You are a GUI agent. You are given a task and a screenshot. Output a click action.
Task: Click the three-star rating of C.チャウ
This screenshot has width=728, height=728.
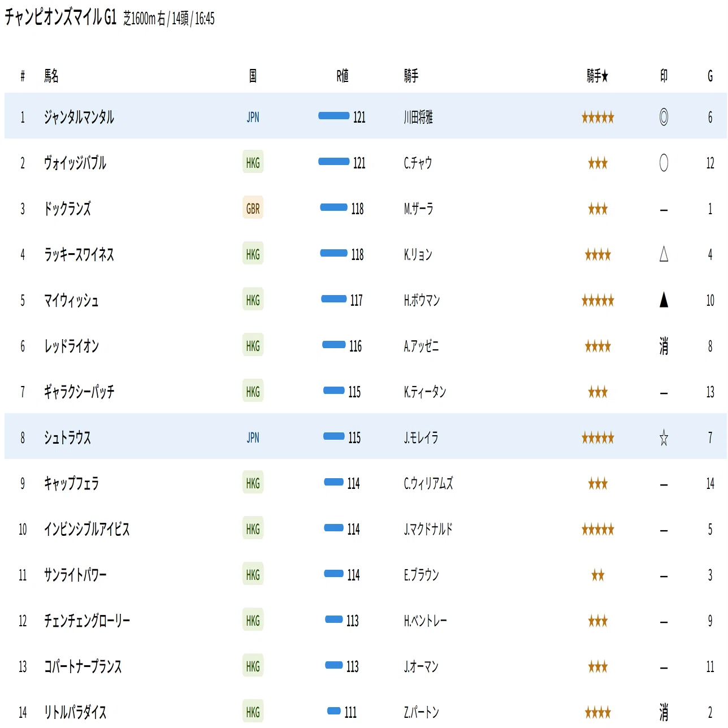tap(597, 163)
